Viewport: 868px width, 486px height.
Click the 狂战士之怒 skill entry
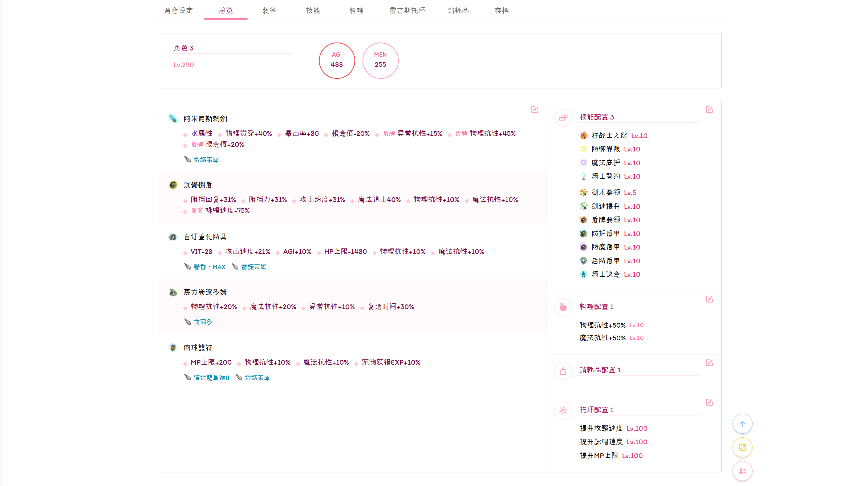609,135
